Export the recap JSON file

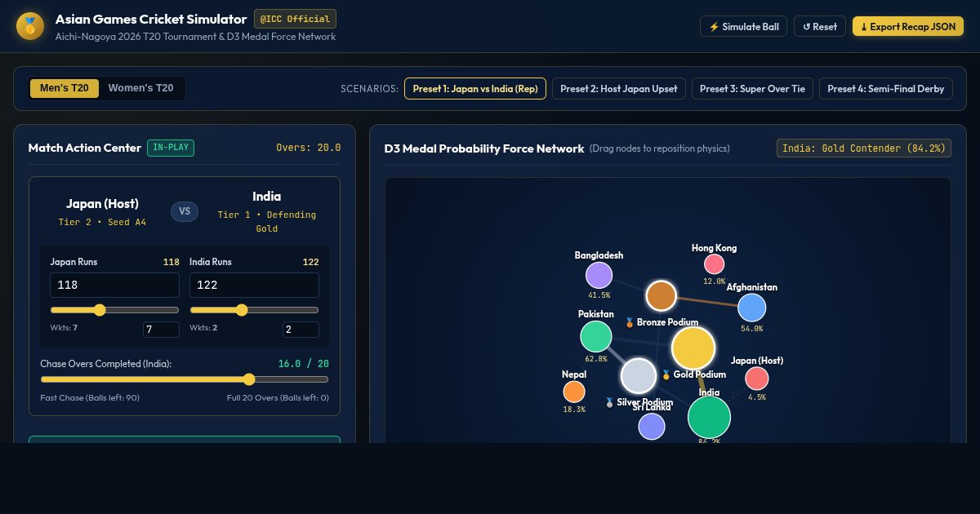click(908, 26)
